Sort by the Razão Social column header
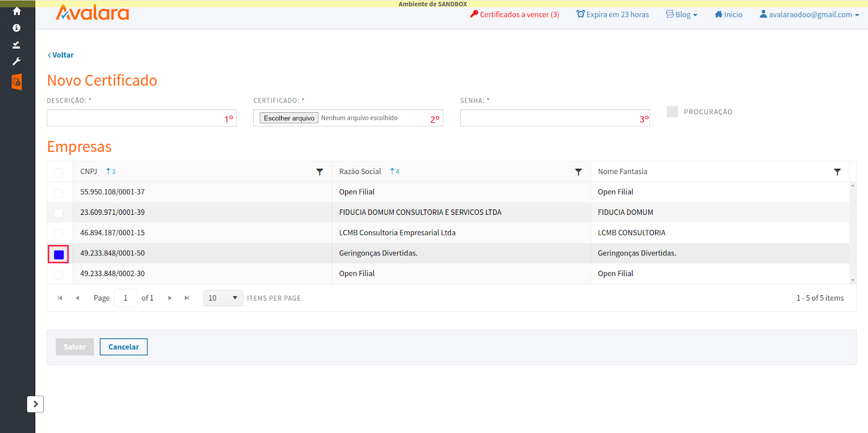 point(360,171)
